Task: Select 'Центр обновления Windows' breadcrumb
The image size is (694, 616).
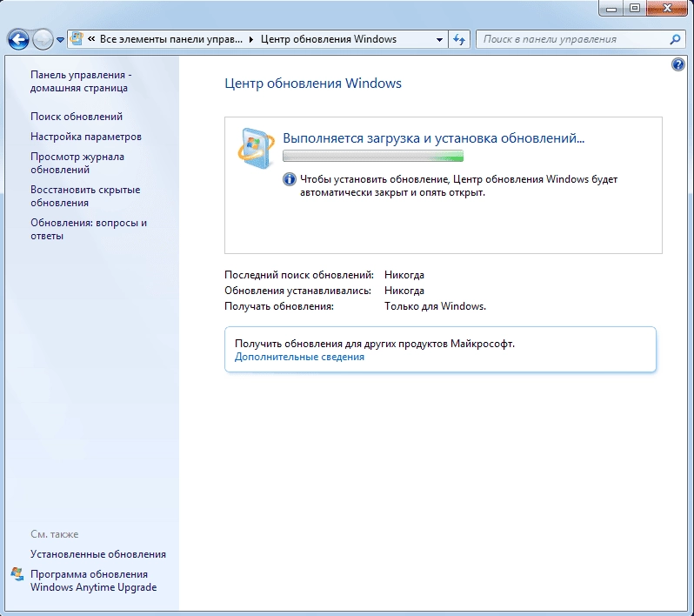Action: click(x=329, y=39)
